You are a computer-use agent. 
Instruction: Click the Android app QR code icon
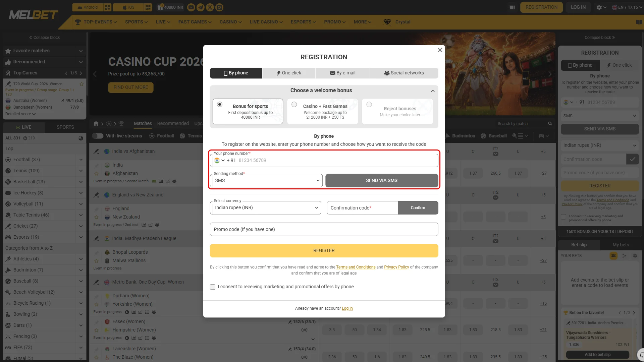[x=107, y=7]
